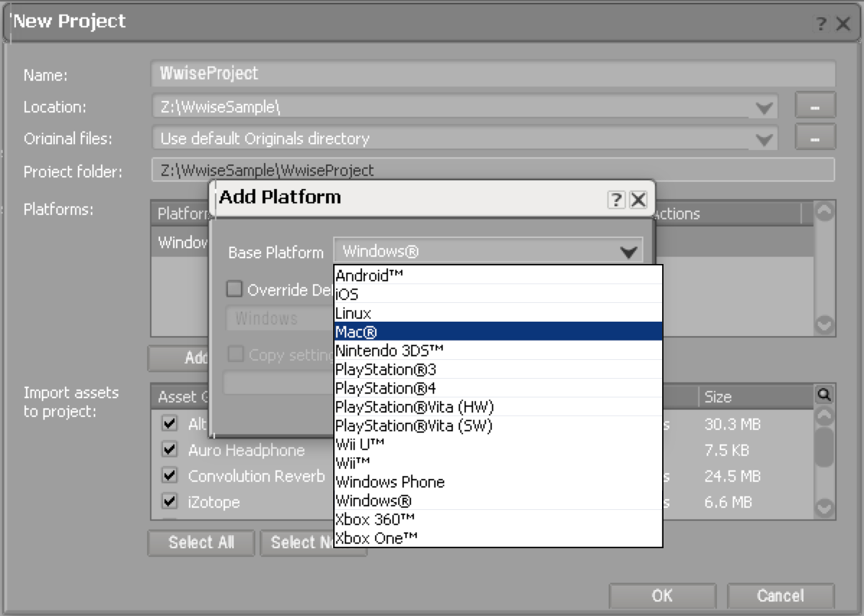
Task: Confirm New Project with OK
Action: coord(662,596)
